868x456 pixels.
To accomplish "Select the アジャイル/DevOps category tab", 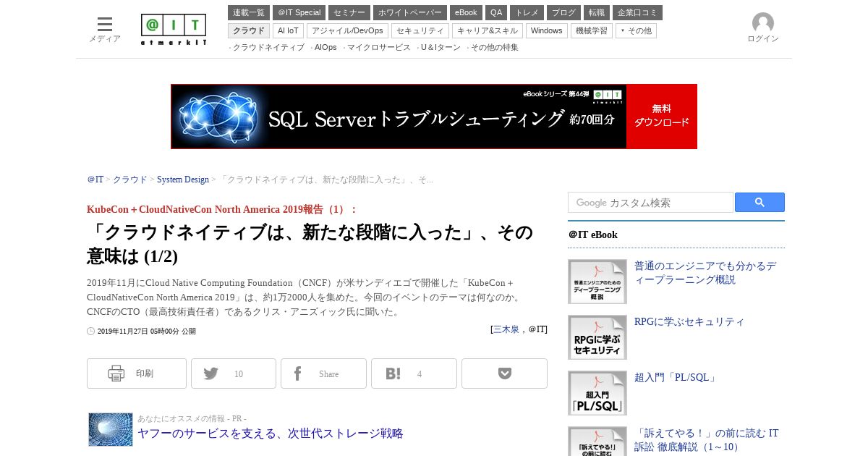I will 347,30.
